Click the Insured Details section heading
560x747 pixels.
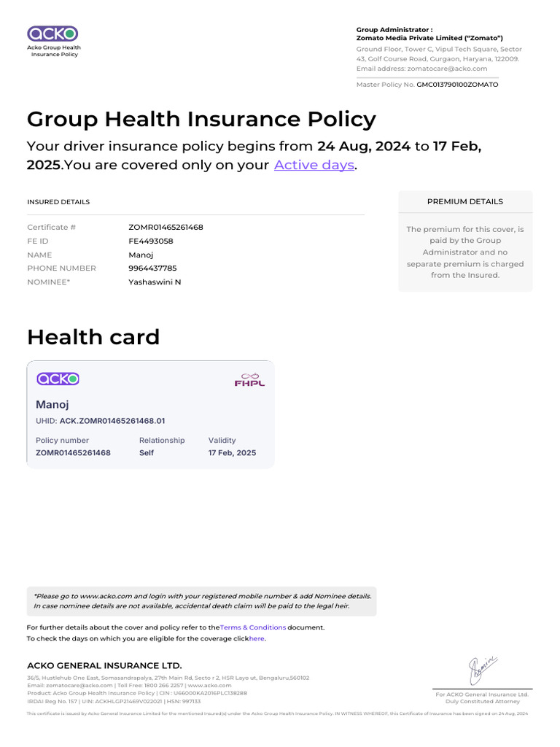[58, 202]
